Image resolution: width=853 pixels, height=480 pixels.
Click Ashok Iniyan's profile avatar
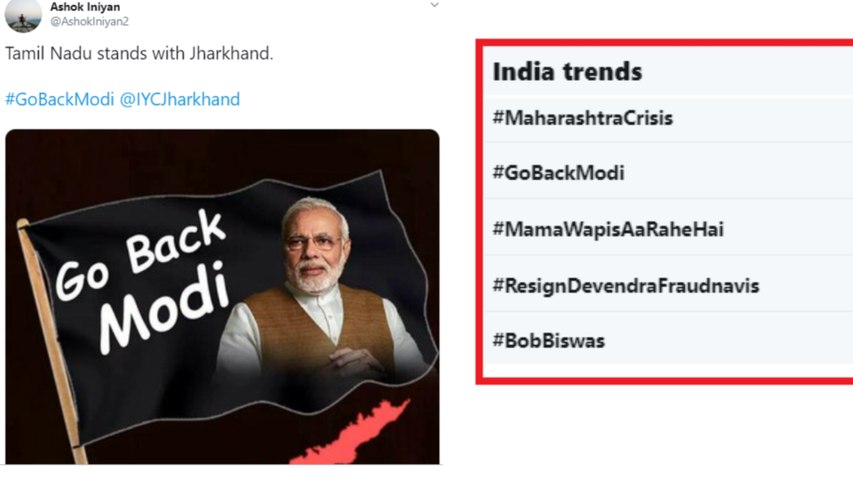pos(22,14)
